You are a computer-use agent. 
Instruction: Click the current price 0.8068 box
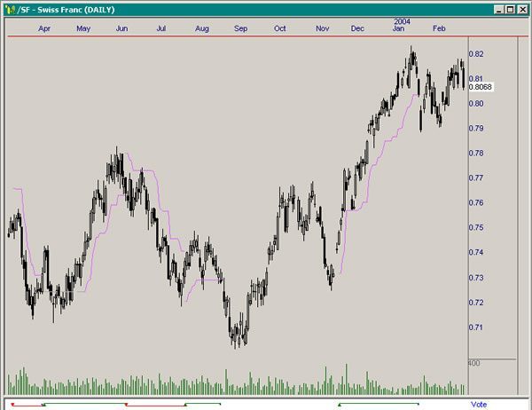point(481,87)
